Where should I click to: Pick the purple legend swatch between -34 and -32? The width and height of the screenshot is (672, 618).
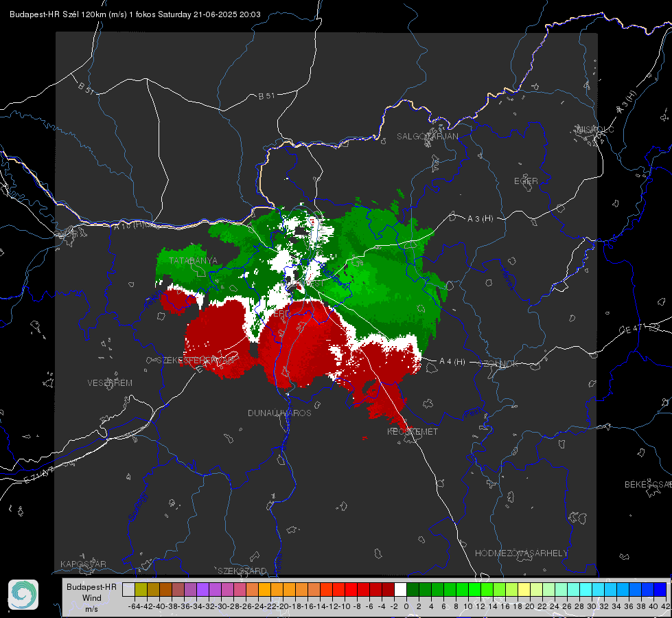202,589
